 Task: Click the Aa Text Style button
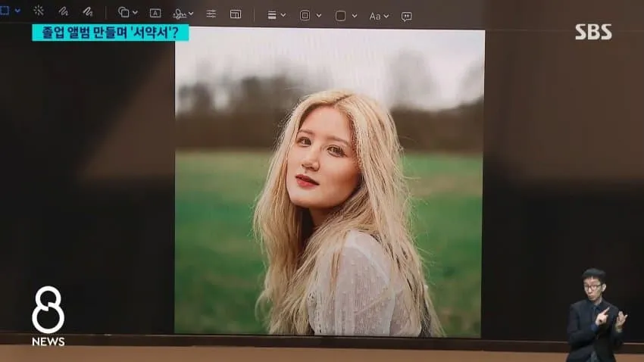pos(375,17)
